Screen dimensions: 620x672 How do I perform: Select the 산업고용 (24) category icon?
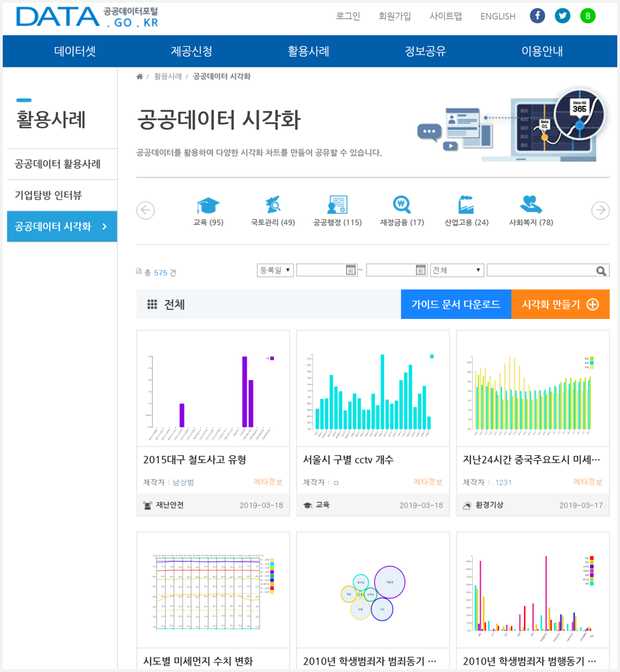(466, 205)
